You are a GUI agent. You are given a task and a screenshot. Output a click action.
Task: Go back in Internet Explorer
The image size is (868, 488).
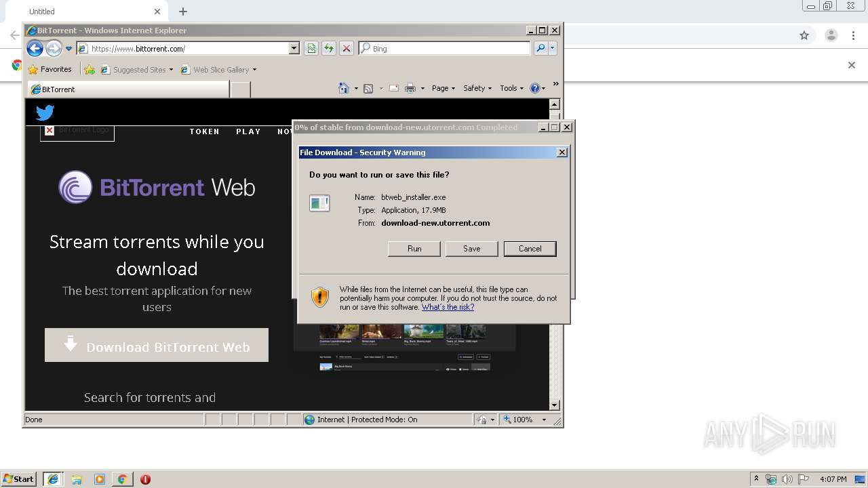(35, 48)
